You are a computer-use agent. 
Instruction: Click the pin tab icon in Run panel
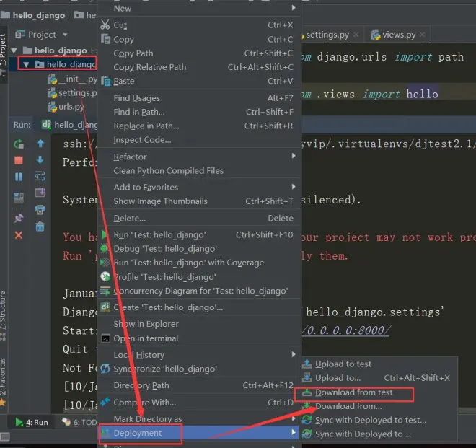coord(19,218)
